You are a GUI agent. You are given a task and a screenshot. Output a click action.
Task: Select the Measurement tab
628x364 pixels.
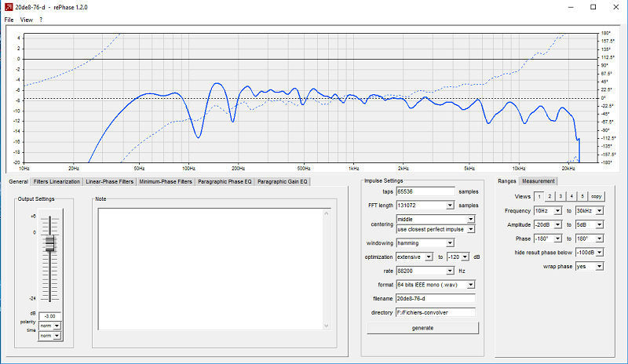point(538,181)
